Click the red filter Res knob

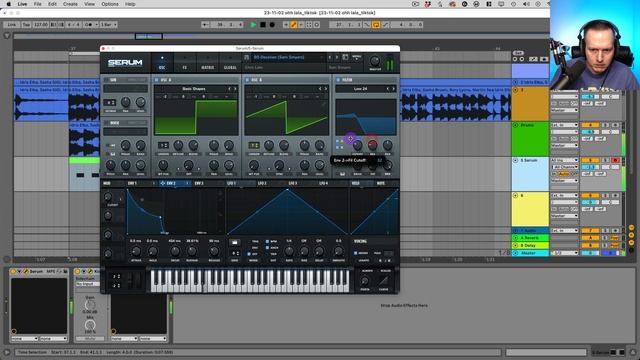[x=372, y=145]
